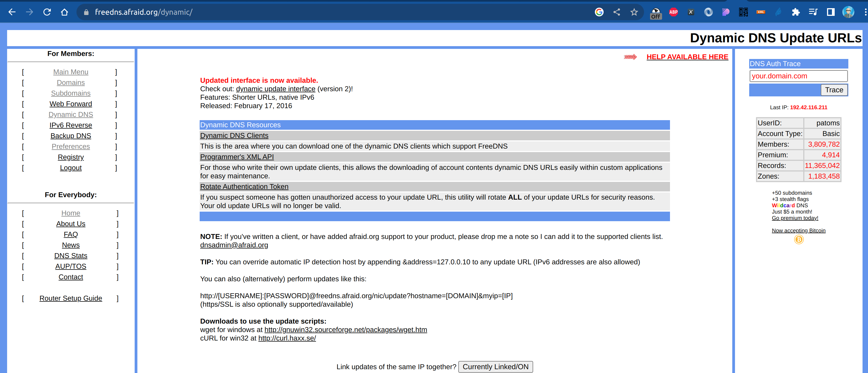The width and height of the screenshot is (868, 373).
Task: Click the your.domain.com trace input field
Action: tap(798, 76)
